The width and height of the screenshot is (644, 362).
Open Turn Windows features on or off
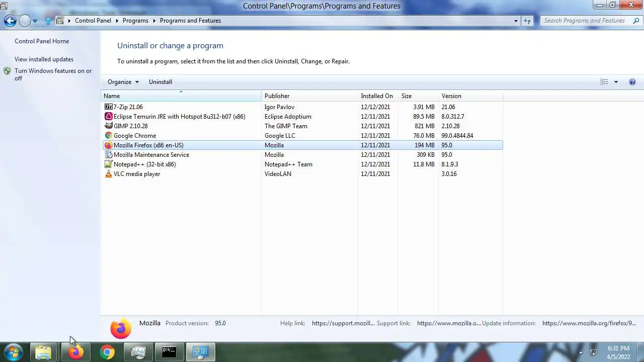53,74
